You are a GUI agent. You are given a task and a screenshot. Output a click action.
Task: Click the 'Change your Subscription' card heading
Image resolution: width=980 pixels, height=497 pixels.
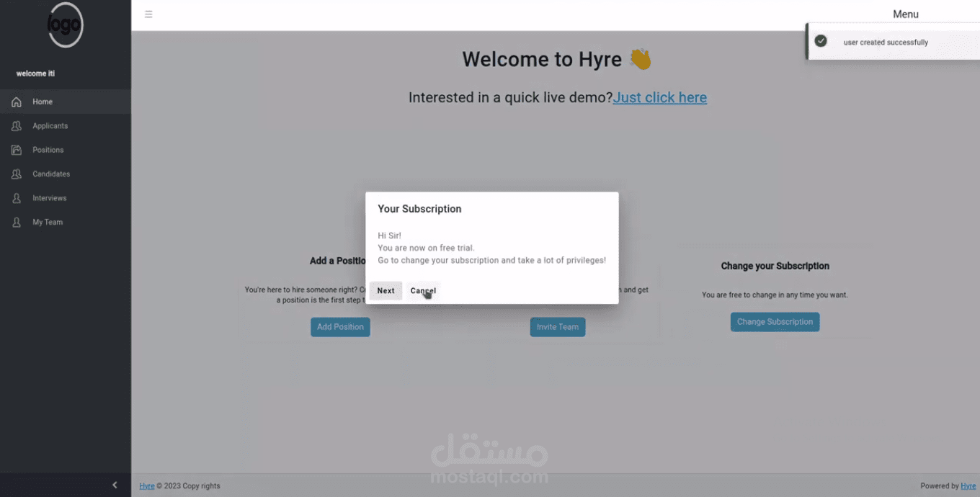click(775, 267)
